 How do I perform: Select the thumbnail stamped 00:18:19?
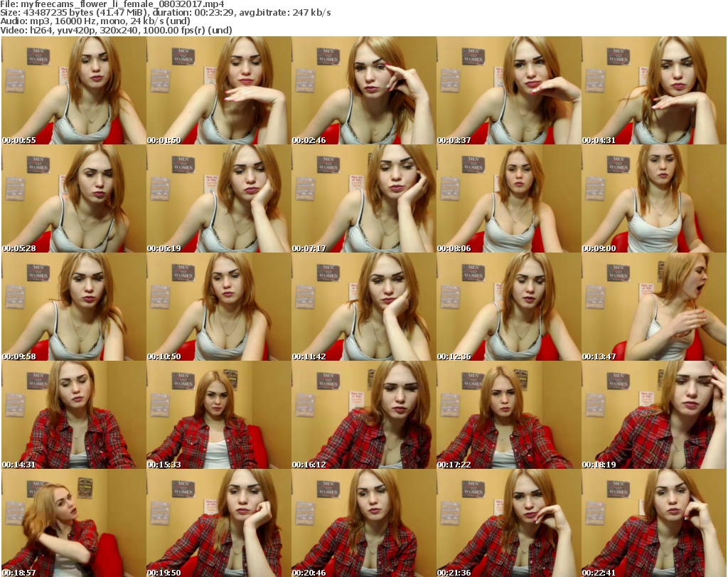(654, 415)
